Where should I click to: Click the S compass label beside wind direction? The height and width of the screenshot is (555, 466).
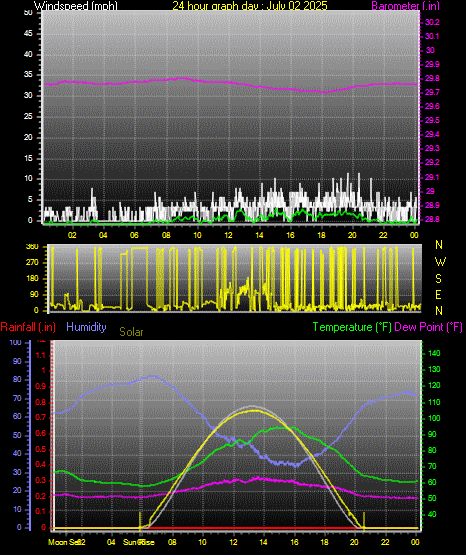coord(438,279)
